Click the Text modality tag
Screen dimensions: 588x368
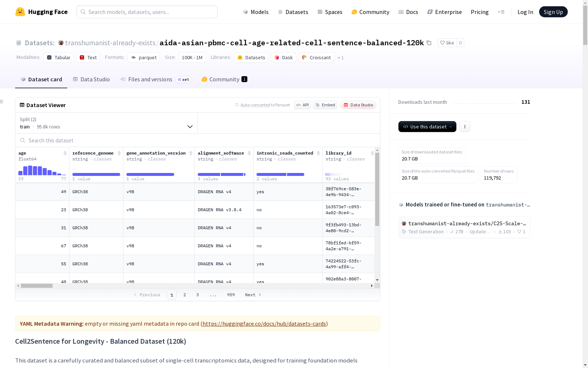(88, 57)
